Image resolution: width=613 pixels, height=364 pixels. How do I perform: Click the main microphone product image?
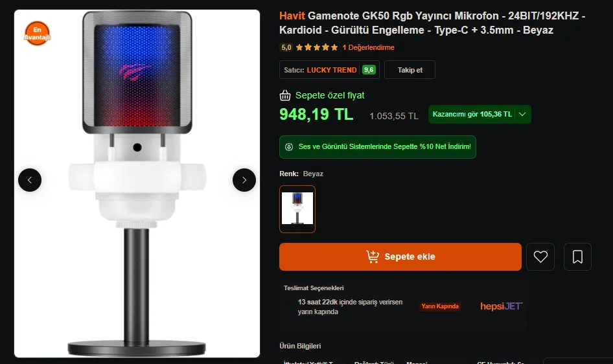pyautogui.click(x=137, y=183)
